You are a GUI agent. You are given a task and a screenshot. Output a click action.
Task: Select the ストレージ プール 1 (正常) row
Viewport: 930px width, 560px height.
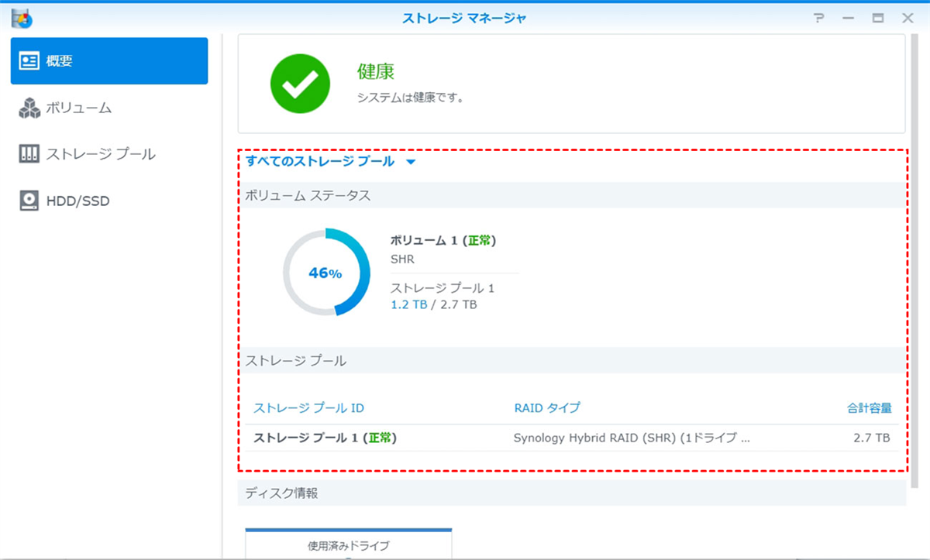(572, 438)
